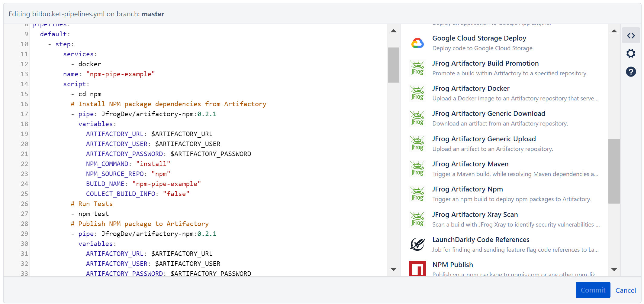The height and width of the screenshot is (304, 644).
Task: Click the JFrog Artifactory Generic Upload logo
Action: click(x=417, y=143)
